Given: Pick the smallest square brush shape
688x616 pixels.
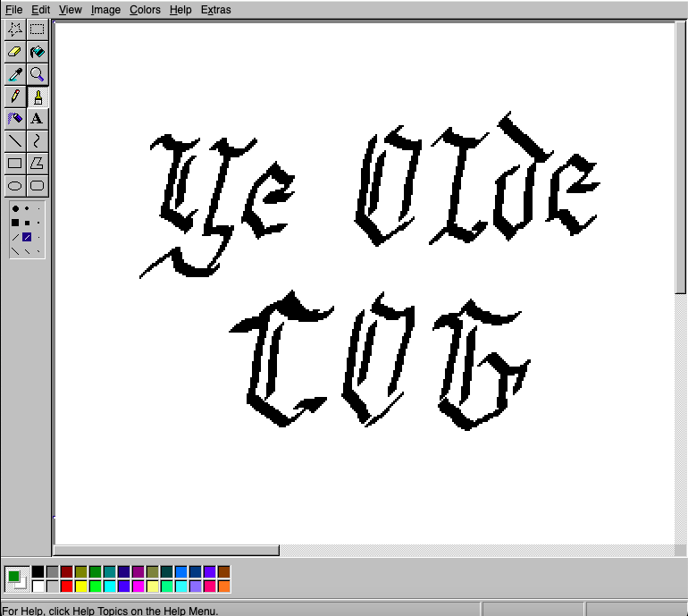Looking at the screenshot, I should click(x=38, y=223).
